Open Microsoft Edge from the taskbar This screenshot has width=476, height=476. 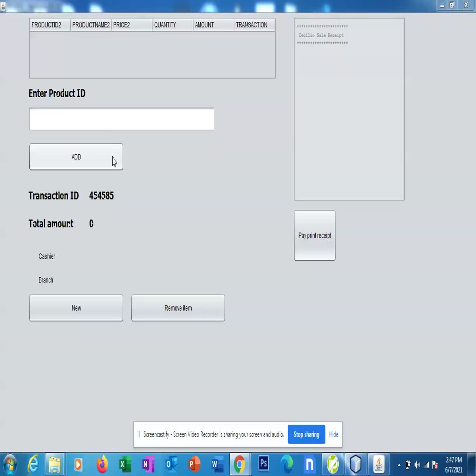(x=286, y=464)
